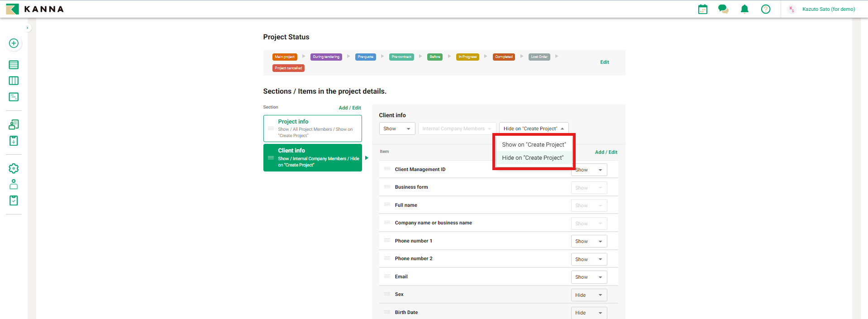Image resolution: width=868 pixels, height=319 pixels.
Task: Click the list view icon in sidebar
Action: tap(14, 65)
